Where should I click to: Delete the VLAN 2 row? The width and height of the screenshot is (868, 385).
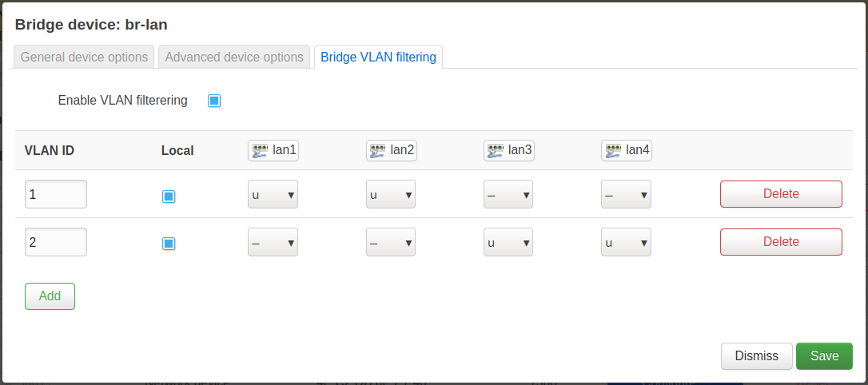(781, 242)
